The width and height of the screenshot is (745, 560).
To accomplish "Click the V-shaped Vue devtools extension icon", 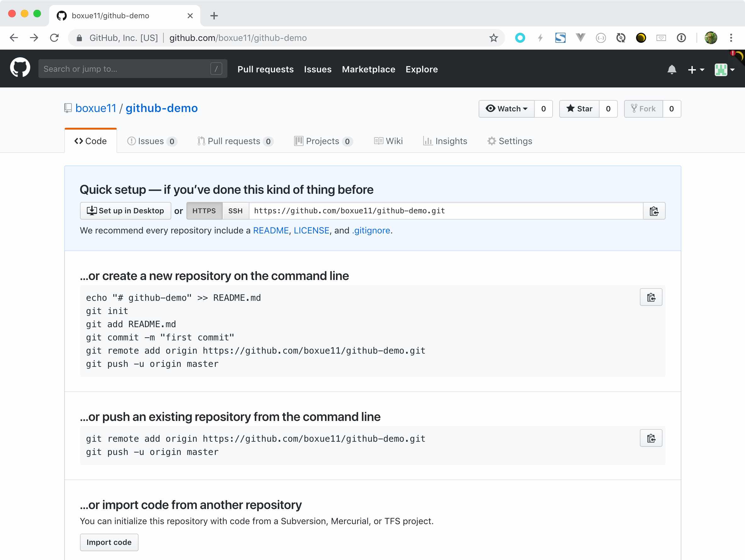I will pos(580,37).
